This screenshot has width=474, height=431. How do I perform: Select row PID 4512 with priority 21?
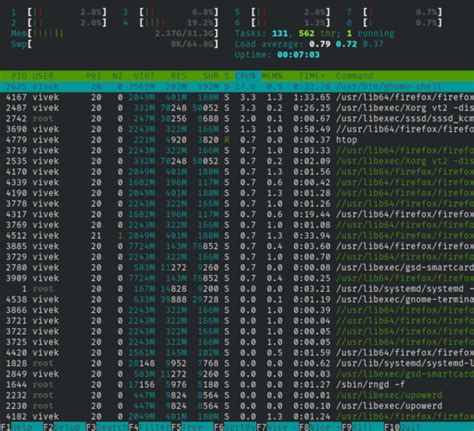pos(237,236)
